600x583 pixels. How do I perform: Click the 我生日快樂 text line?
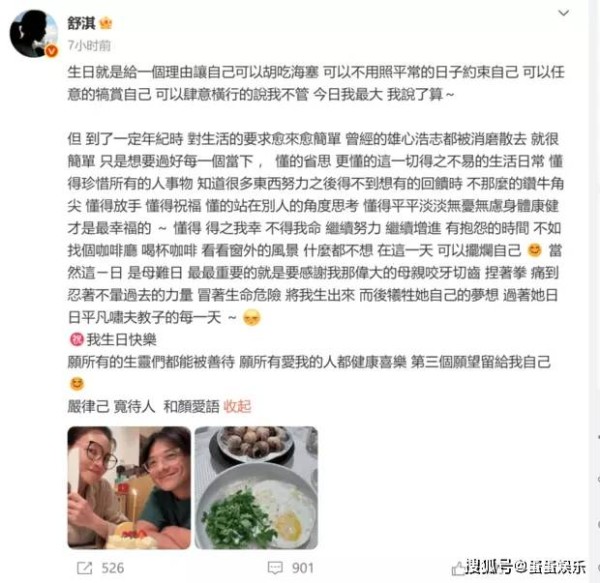(x=122, y=339)
